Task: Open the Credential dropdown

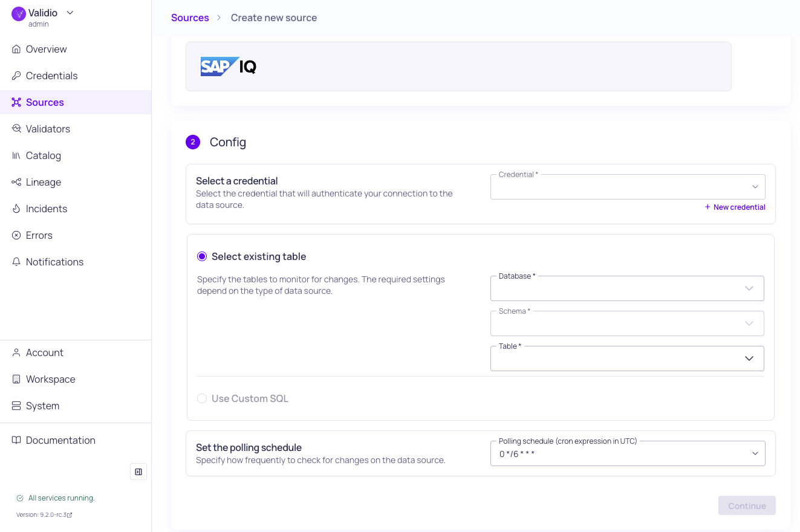Action: pos(628,187)
